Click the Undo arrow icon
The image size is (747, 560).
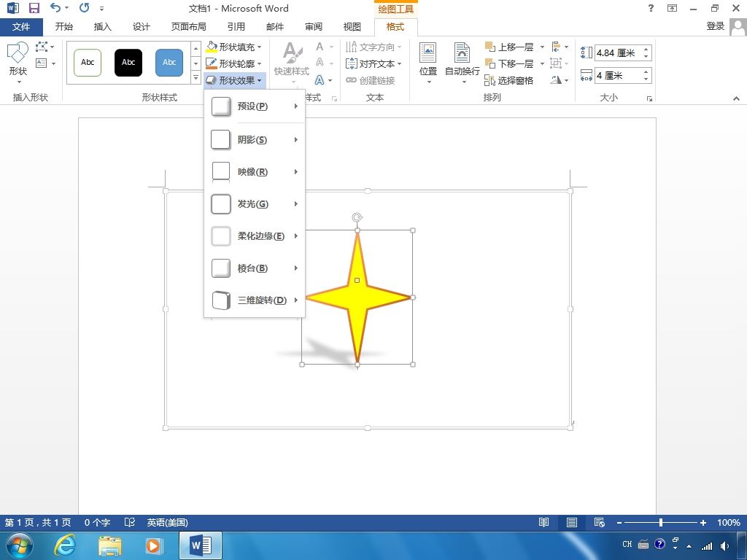(56, 9)
